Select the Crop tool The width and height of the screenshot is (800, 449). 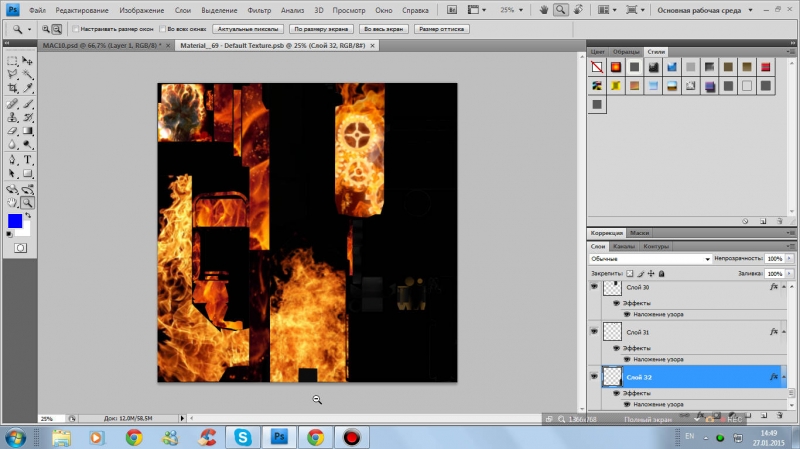point(12,88)
